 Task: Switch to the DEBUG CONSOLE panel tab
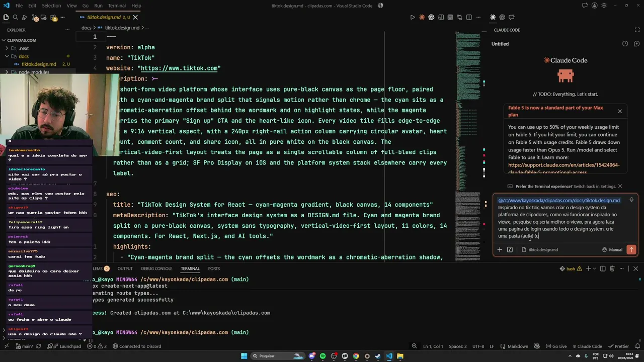156,268
